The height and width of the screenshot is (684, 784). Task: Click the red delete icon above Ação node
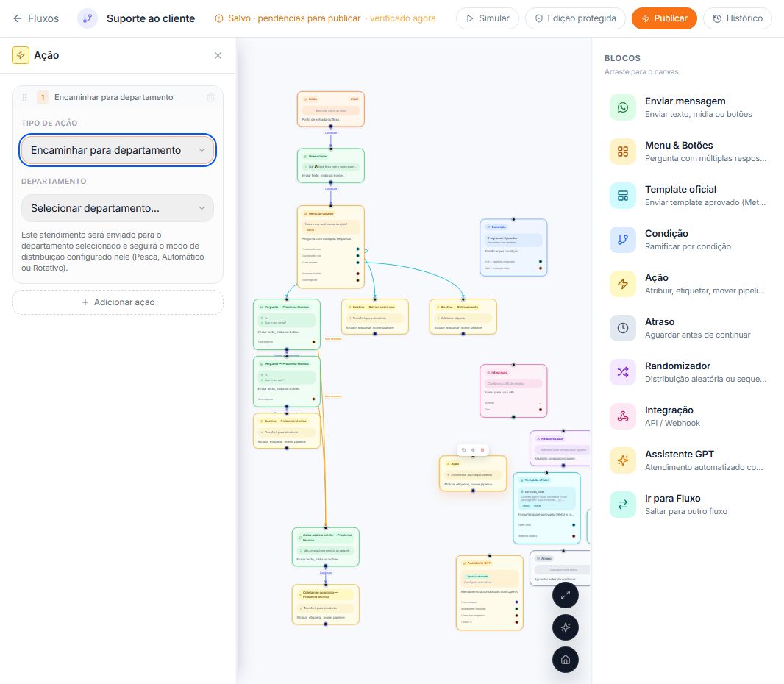point(482,450)
